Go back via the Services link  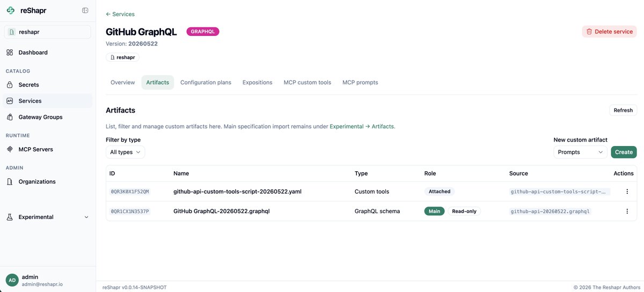point(120,14)
